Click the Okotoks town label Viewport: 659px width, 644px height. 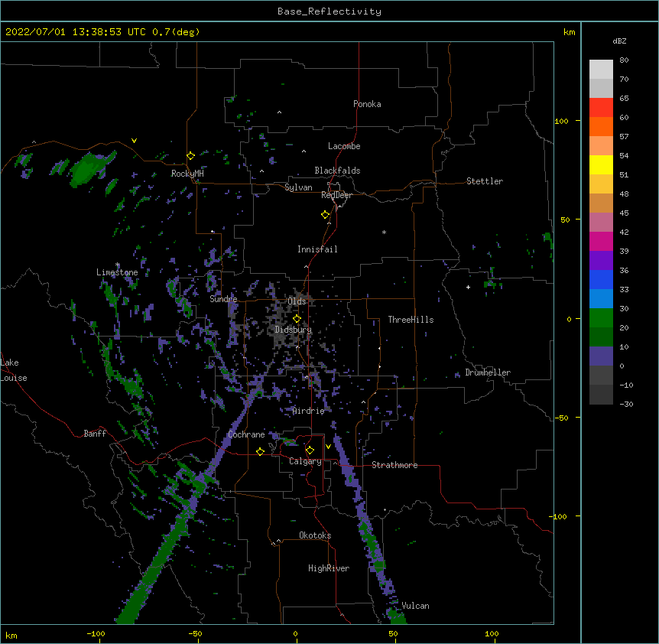pyautogui.click(x=315, y=535)
